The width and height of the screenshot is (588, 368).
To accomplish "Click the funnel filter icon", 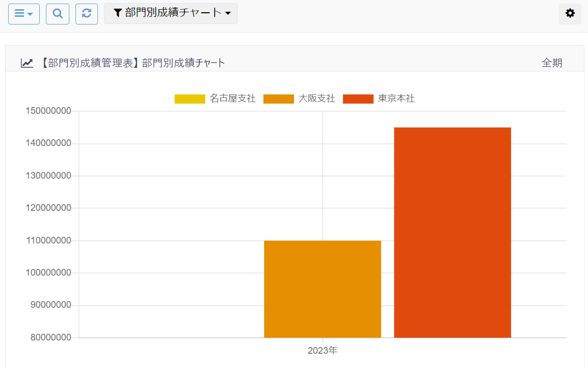I will [x=117, y=13].
